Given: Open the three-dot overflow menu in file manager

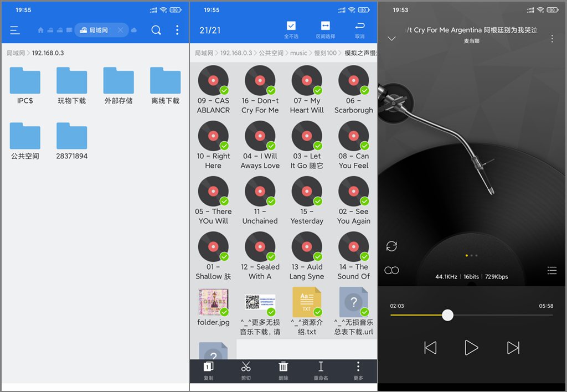Looking at the screenshot, I should 177,30.
